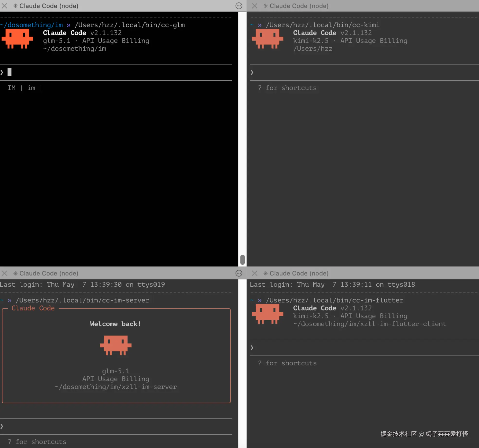Click the 'Last login' line ending in ttys019
The image size is (479, 448).
pos(82,284)
